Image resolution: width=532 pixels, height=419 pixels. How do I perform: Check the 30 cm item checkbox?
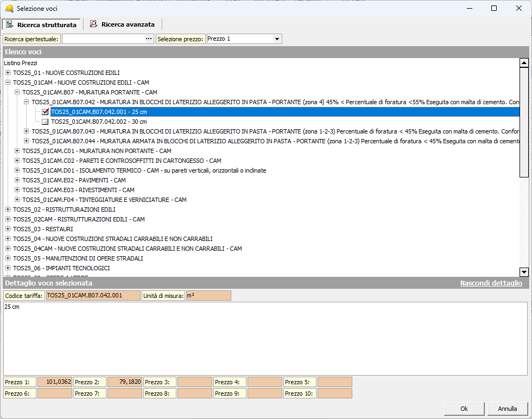click(x=46, y=122)
